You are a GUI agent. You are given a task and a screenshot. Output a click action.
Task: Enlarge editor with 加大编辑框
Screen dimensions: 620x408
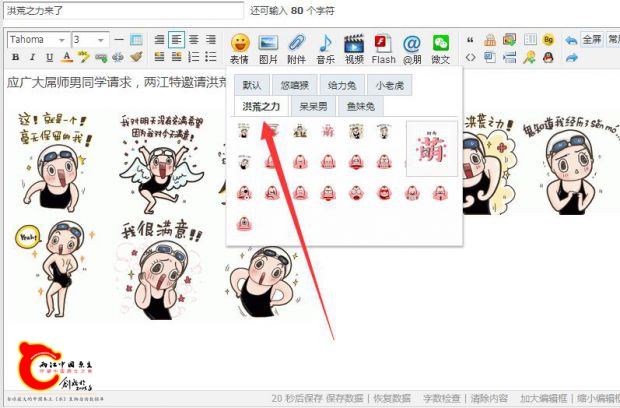coord(543,398)
